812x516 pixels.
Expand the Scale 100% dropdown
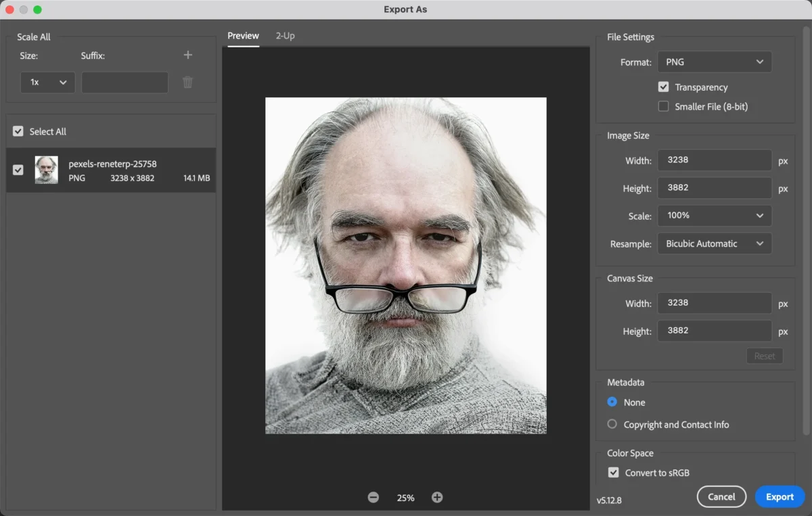click(x=714, y=216)
